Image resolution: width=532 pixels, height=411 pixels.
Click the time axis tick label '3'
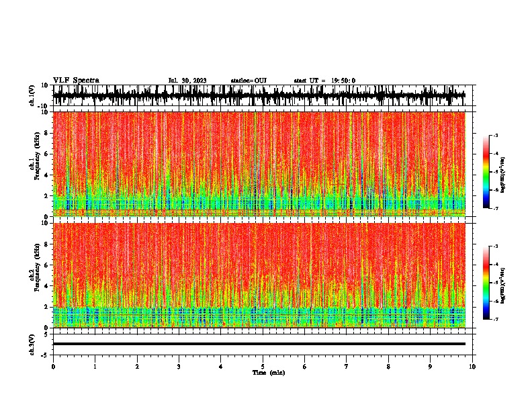coord(179,367)
